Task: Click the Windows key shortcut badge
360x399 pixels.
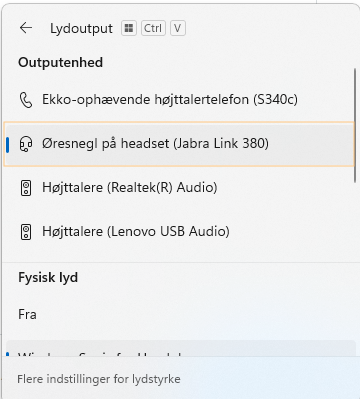Action: tap(129, 28)
